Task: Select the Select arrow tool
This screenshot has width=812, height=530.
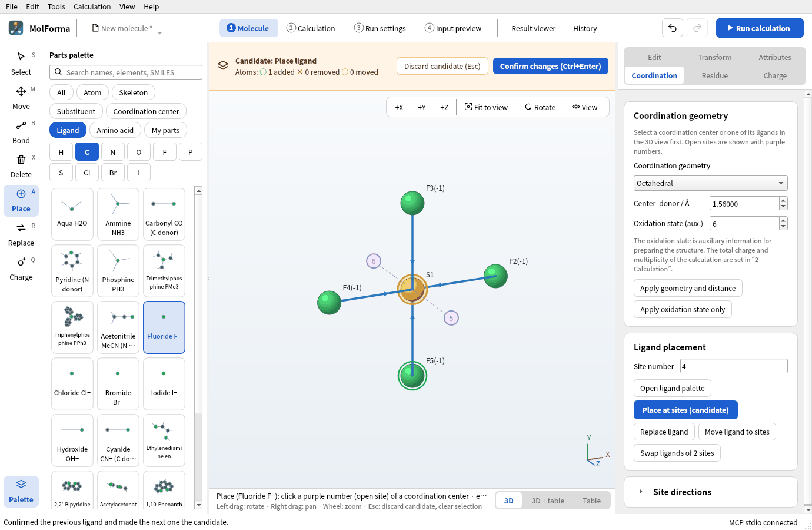Action: 21,63
